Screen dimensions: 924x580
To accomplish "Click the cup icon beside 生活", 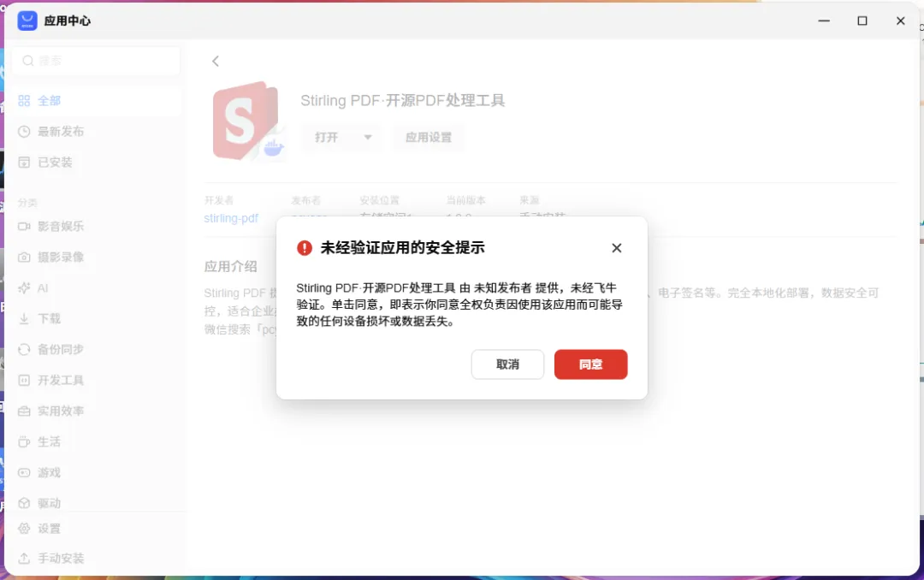I will pos(24,441).
